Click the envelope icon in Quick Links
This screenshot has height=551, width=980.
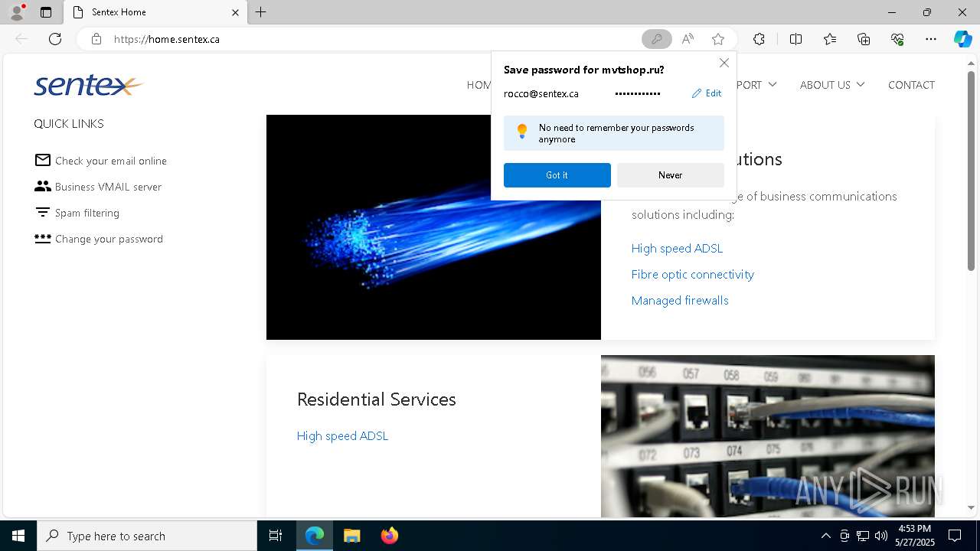coord(43,160)
